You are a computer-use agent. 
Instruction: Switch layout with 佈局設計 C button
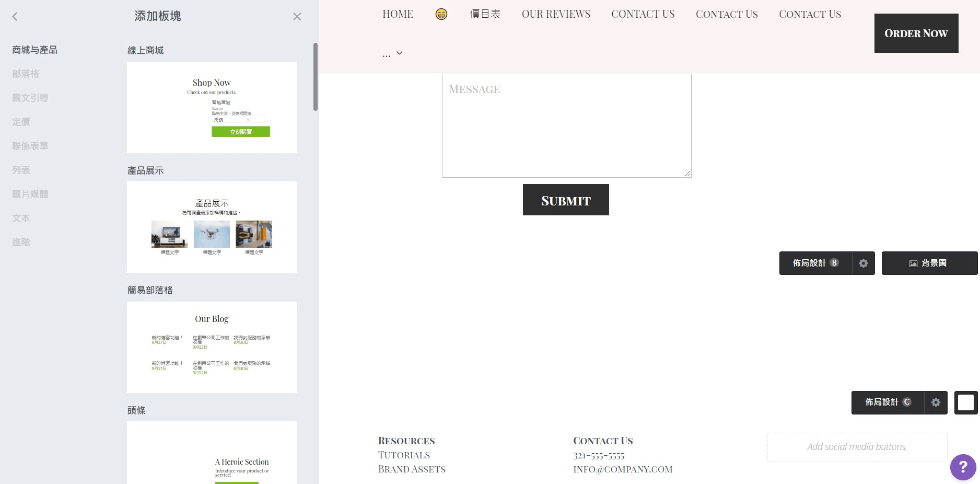(888, 402)
